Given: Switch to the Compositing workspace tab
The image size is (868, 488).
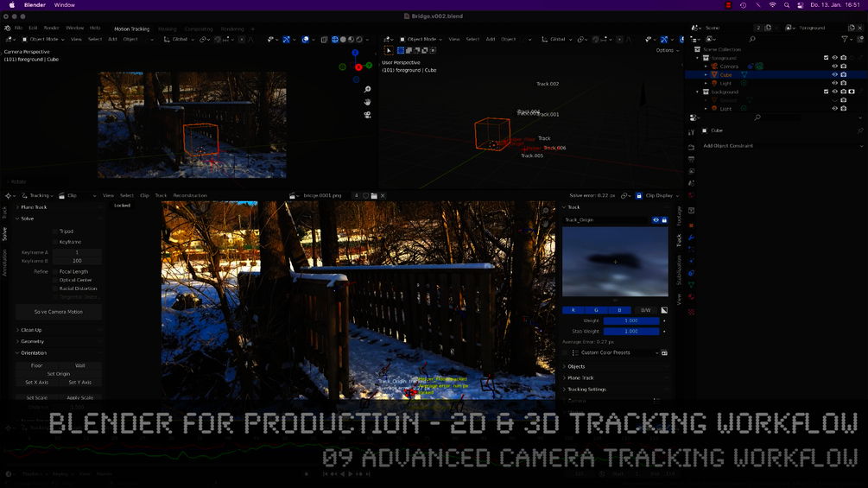Looking at the screenshot, I should click(x=198, y=29).
